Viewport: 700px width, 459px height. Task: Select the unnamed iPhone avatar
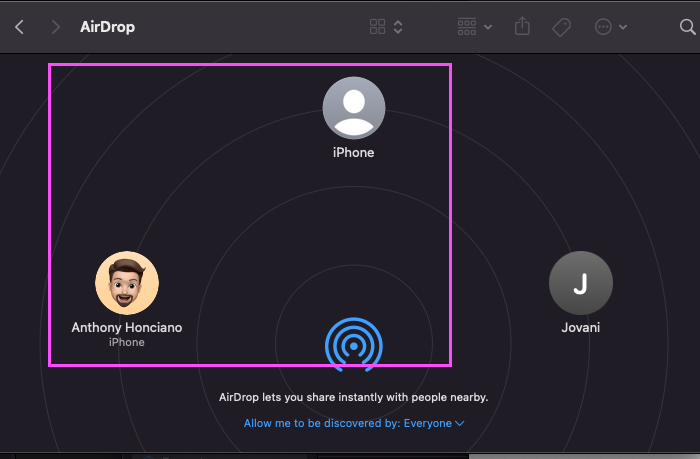coord(354,108)
